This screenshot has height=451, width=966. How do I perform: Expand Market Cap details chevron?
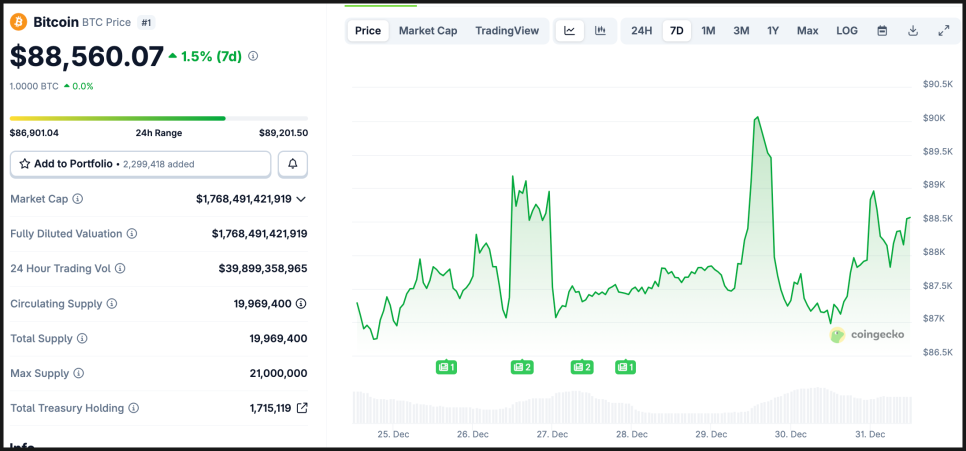click(x=301, y=199)
